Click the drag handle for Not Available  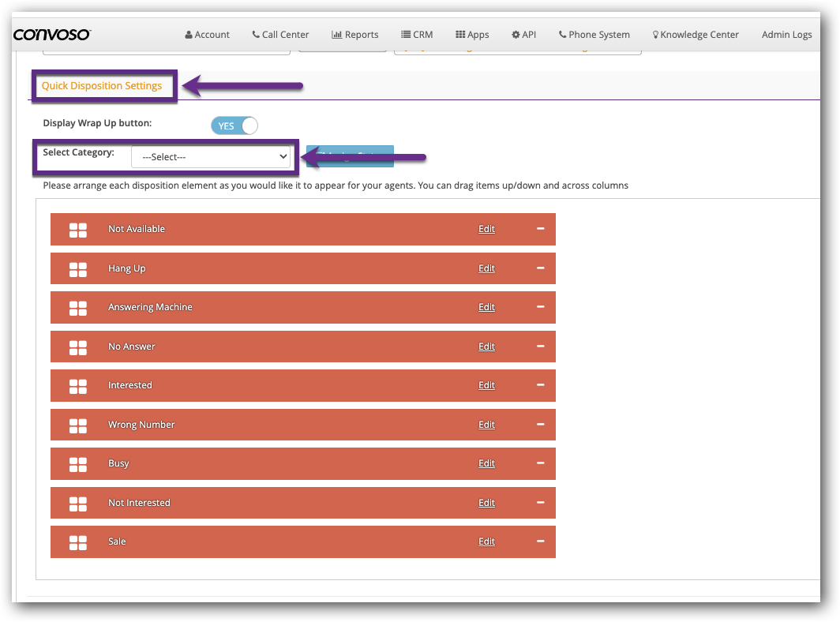tap(77, 230)
